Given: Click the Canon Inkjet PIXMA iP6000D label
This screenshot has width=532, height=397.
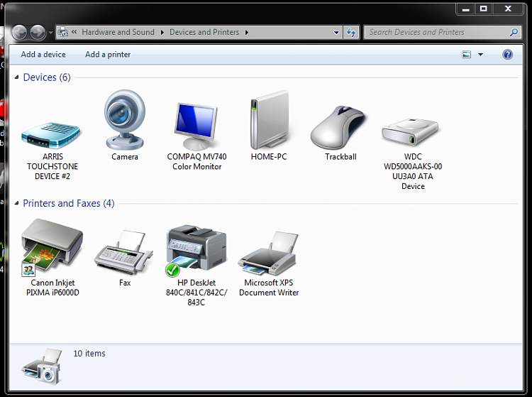Looking at the screenshot, I should point(52,288).
